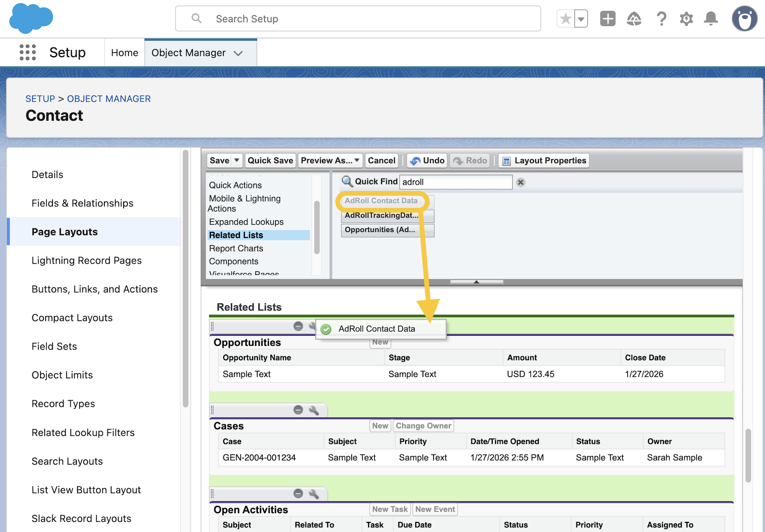Open the App Launcher grid icon
This screenshot has height=532, width=765.
[27, 52]
